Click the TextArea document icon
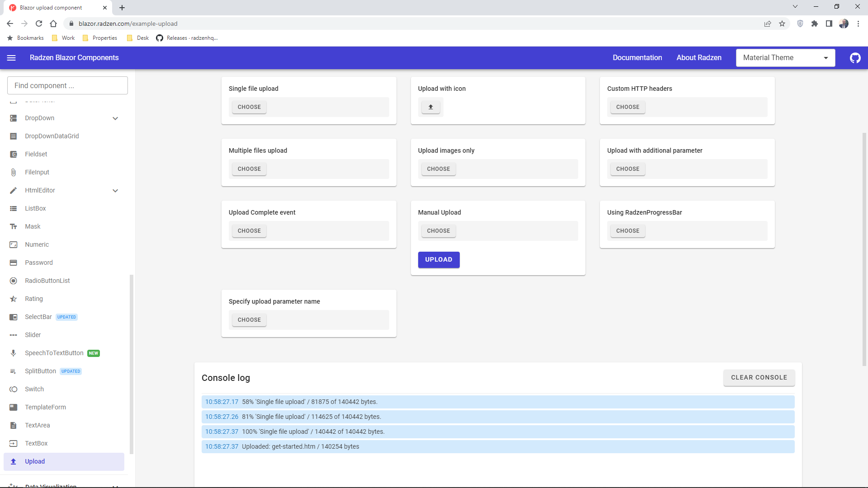Screen dimensions: 868x488 coord(14,426)
